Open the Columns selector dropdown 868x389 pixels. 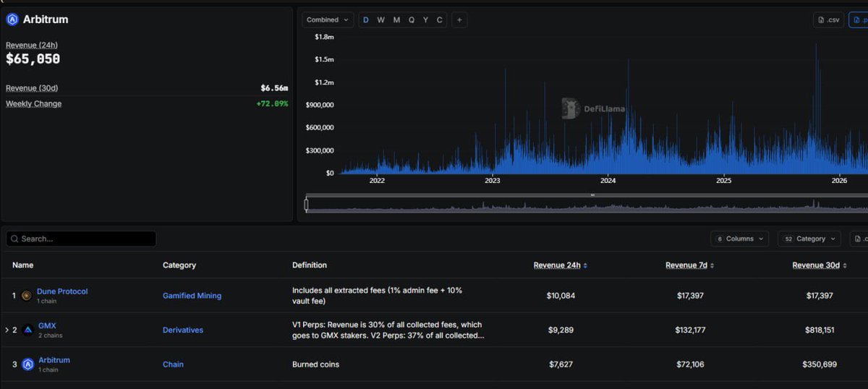point(741,239)
